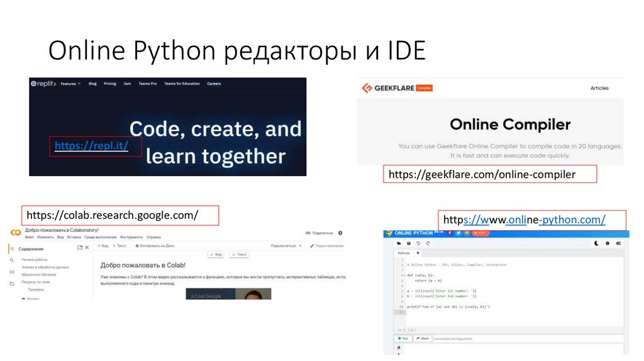644x361 pixels.
Task: Click the undo icon in Online Python
Action: [x=418, y=243]
